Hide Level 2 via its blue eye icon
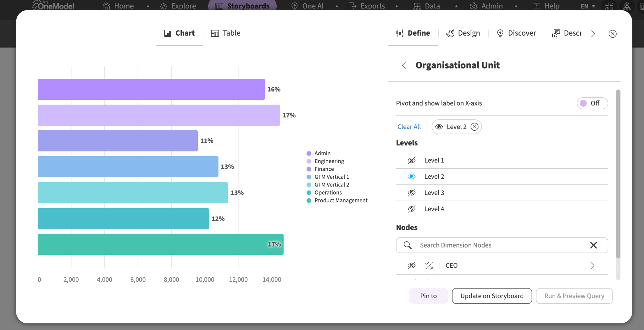This screenshot has width=644, height=330. point(412,177)
